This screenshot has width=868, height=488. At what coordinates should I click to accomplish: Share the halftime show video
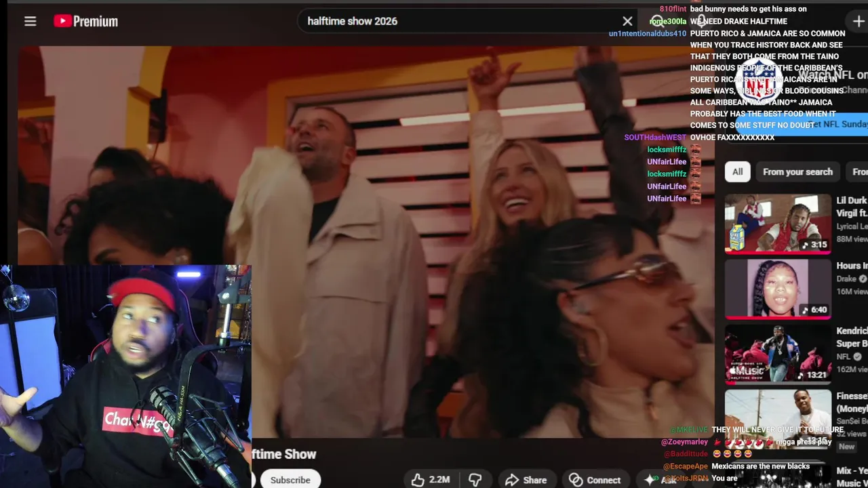point(526,480)
